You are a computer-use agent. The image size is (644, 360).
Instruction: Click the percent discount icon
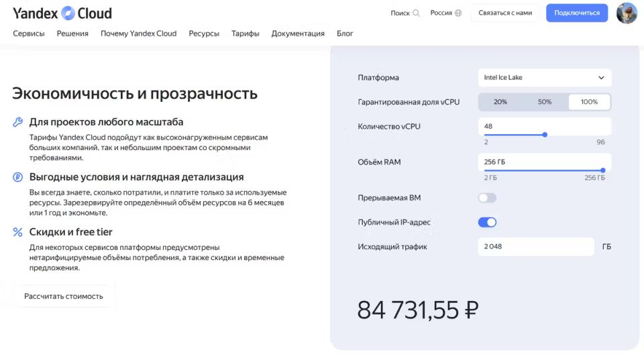click(18, 232)
